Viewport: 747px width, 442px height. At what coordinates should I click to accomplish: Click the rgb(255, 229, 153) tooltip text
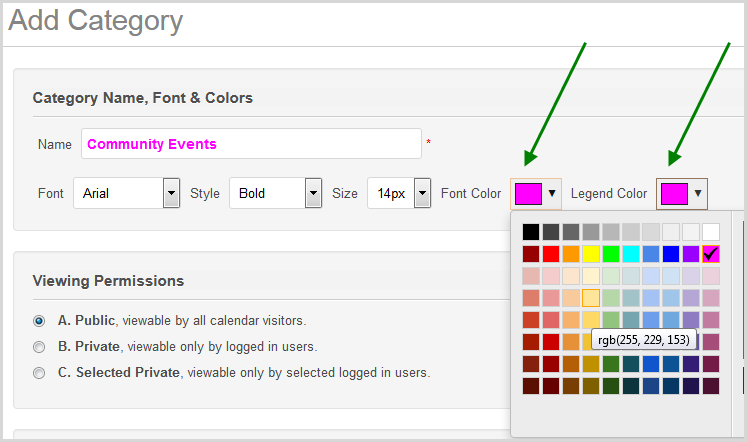(644, 340)
